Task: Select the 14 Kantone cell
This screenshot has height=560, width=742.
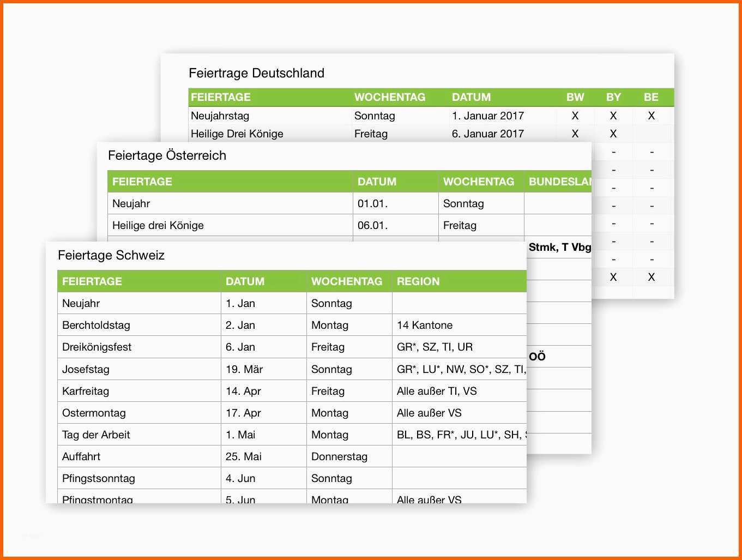Action: point(459,325)
